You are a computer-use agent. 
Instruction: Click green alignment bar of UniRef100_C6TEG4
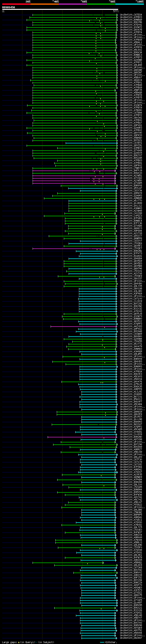click(75, 15)
